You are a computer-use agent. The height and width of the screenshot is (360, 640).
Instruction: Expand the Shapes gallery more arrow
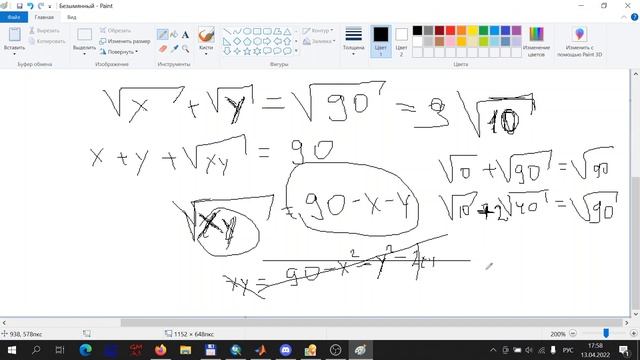296,51
